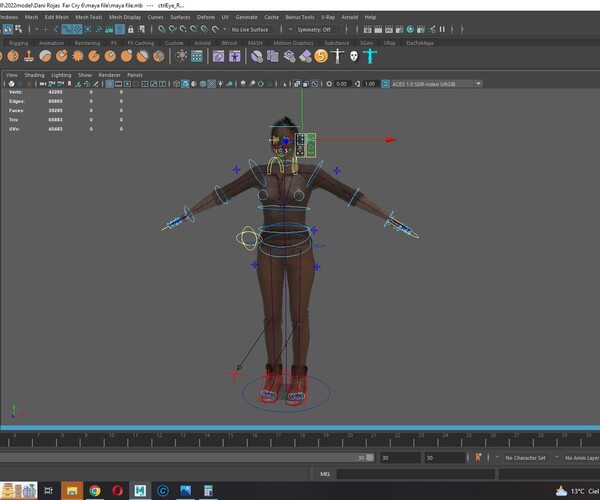
Task: Open the No Live Surface dropdown
Action: 254,29
